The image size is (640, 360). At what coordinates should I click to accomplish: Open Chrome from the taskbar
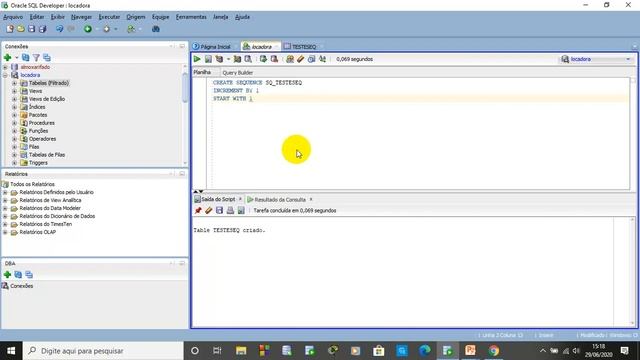click(x=493, y=351)
